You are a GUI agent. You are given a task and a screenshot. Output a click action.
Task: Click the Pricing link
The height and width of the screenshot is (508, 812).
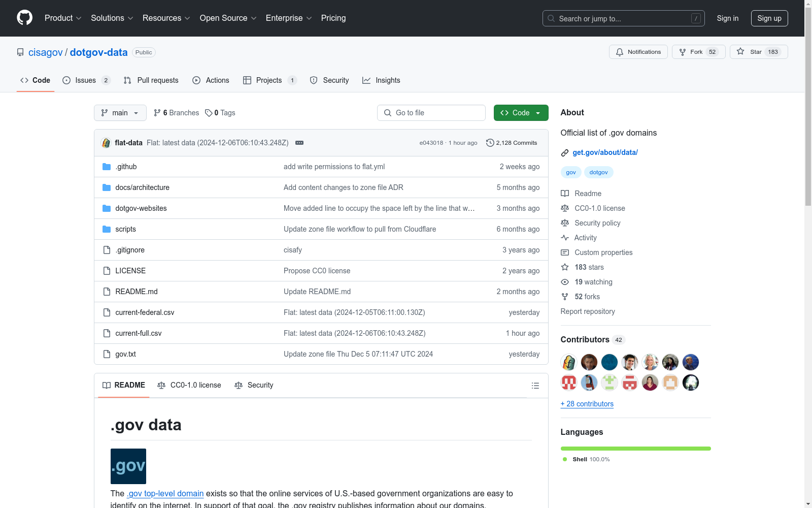point(333,18)
